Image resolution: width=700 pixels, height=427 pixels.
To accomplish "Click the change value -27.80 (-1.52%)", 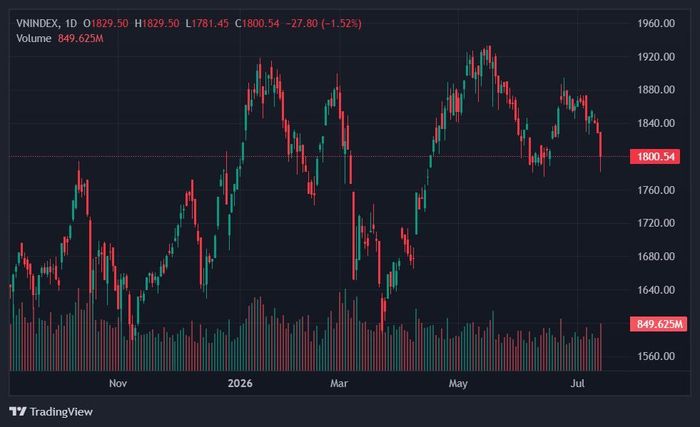I will coord(324,23).
